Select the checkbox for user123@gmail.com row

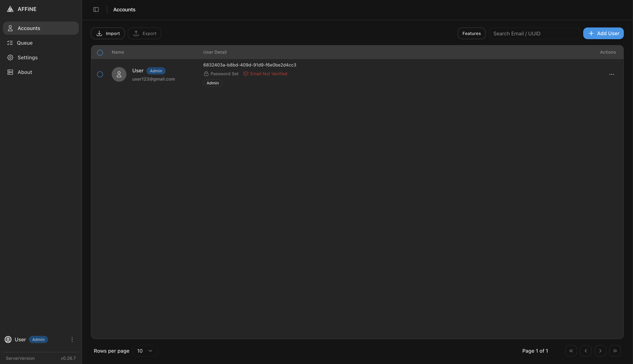tap(100, 74)
